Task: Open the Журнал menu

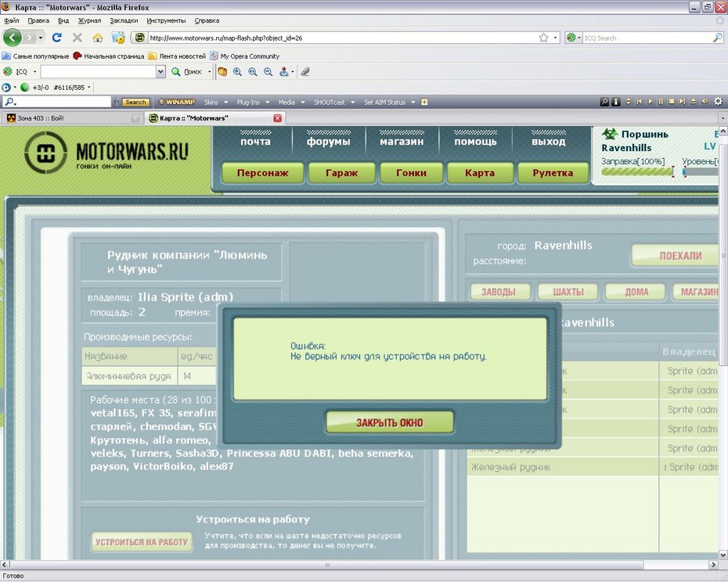Action: [89, 20]
